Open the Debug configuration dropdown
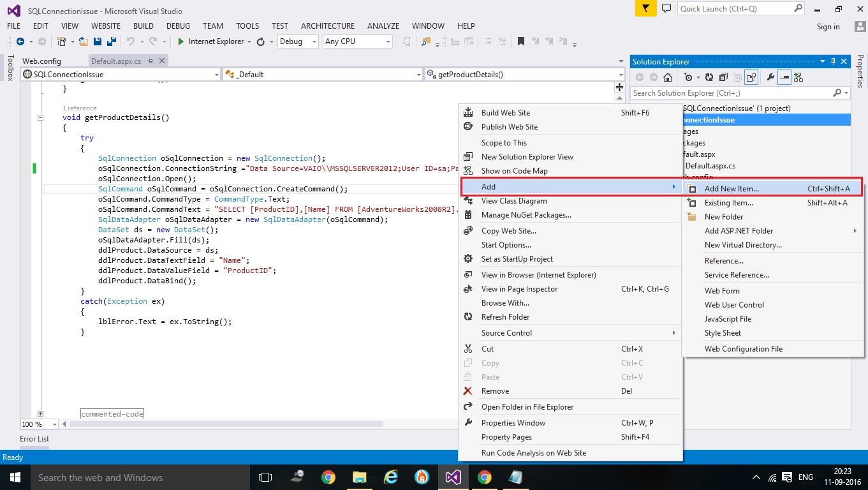Viewport: 868px width, 490px height. click(x=298, y=41)
